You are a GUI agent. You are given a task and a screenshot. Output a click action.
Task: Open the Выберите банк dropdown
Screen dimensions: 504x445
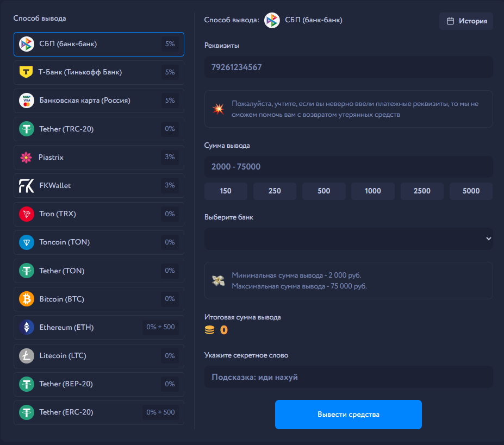348,239
